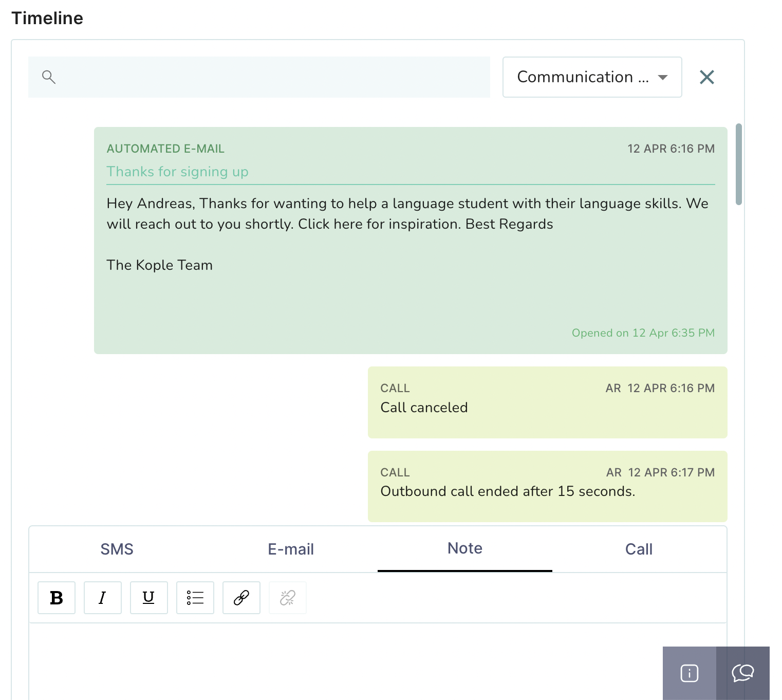Select the unlink formatting icon
The image size is (782, 700).
point(287,598)
